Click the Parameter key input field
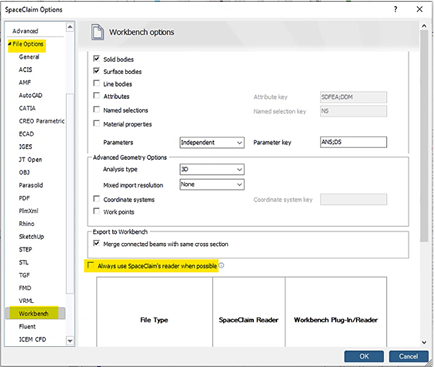The width and height of the screenshot is (435, 367). pyautogui.click(x=353, y=142)
